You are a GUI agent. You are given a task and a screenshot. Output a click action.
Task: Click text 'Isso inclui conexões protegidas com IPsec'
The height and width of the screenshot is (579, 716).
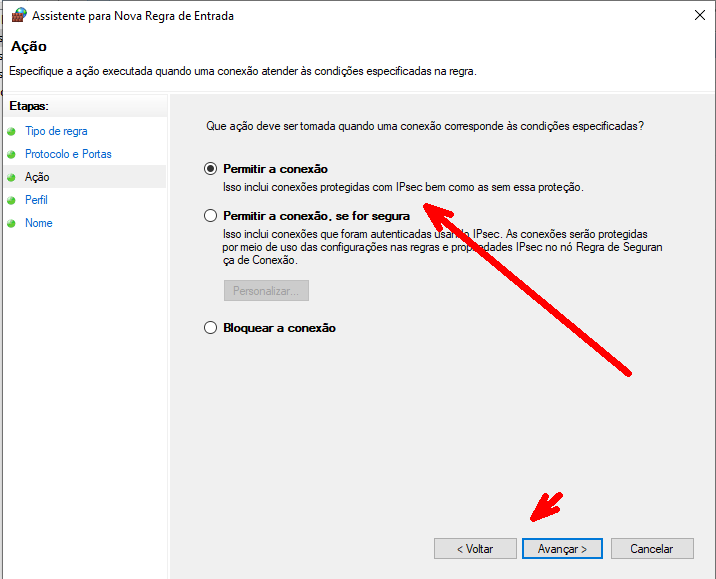[x=403, y=187]
